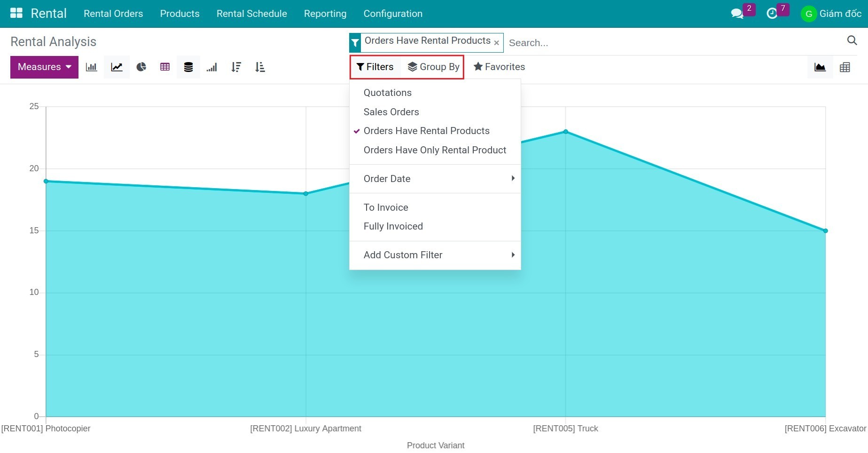This screenshot has height=453, width=868.
Task: Enable the To Invoice filter
Action: coord(435,207)
